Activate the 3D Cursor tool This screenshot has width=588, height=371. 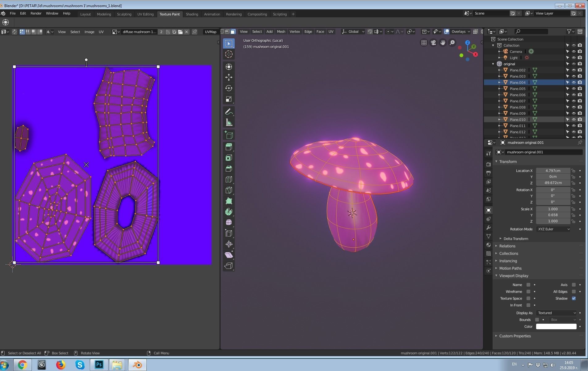point(229,54)
